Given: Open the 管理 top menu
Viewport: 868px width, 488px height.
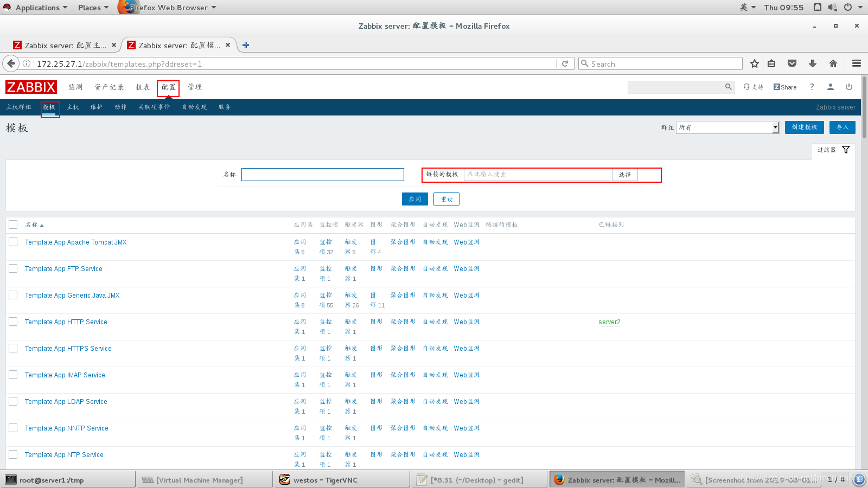Looking at the screenshot, I should pos(195,87).
